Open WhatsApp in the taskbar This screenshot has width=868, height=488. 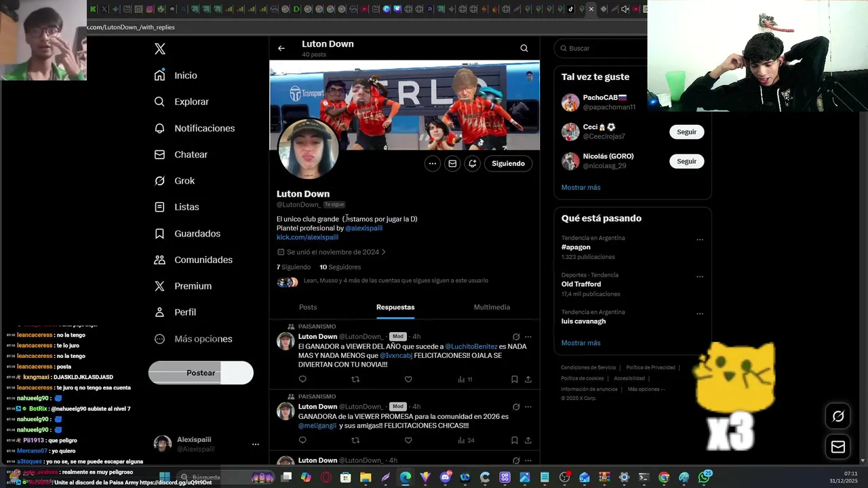(x=705, y=477)
